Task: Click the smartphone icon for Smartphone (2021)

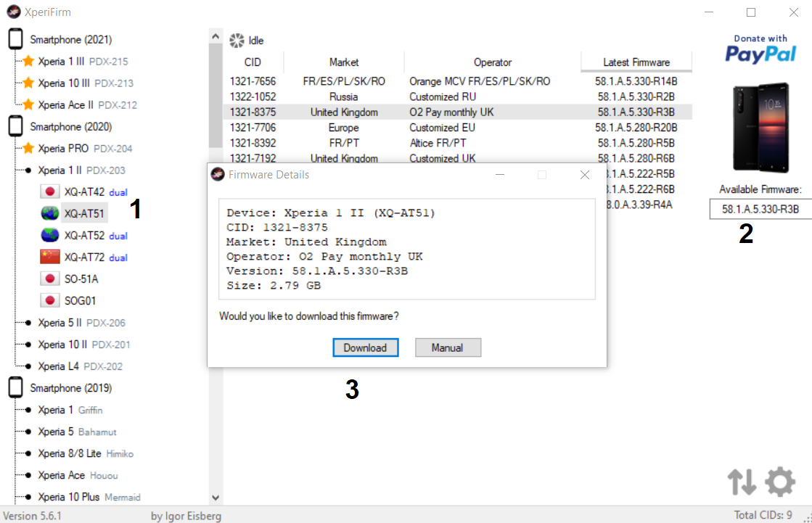Action: (x=15, y=38)
